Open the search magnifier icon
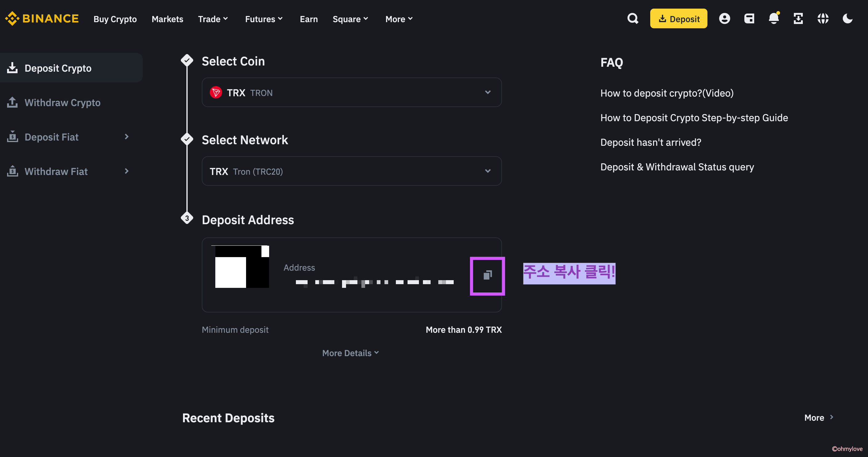Screen dimensions: 868x457 [633, 18]
